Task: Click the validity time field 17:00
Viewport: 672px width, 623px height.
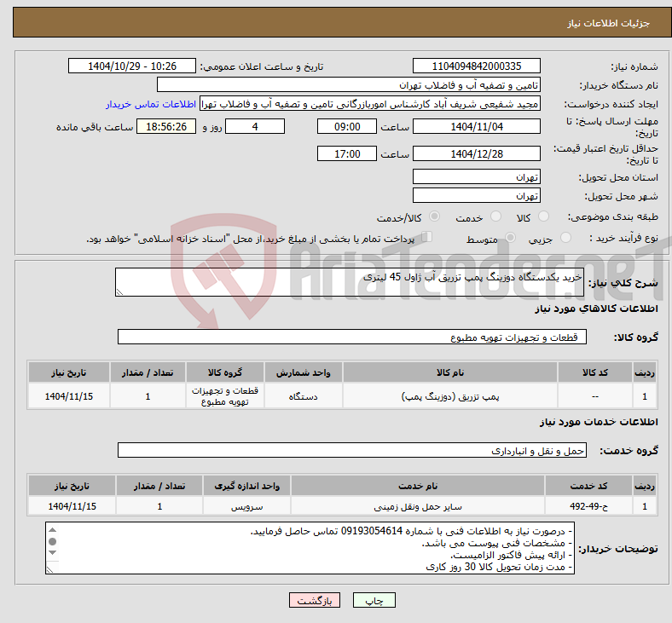Action: (x=347, y=153)
